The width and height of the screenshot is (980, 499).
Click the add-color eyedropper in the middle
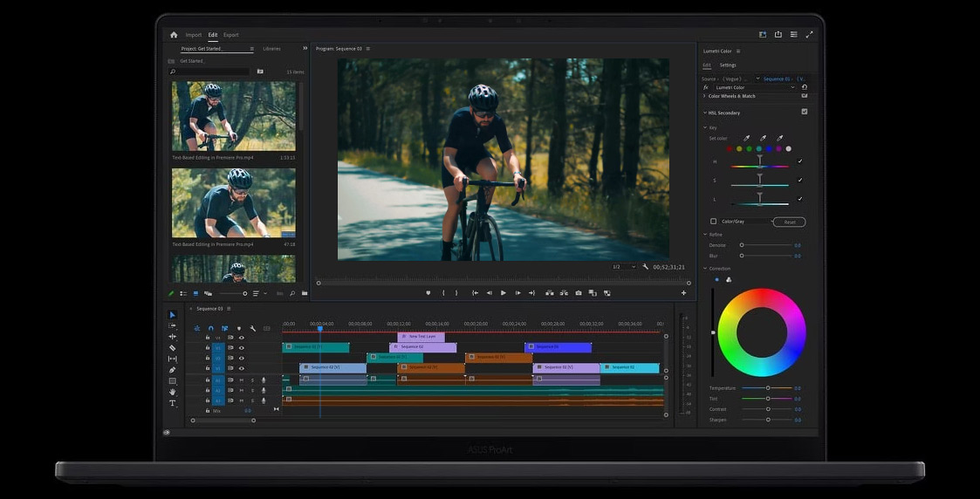click(763, 138)
